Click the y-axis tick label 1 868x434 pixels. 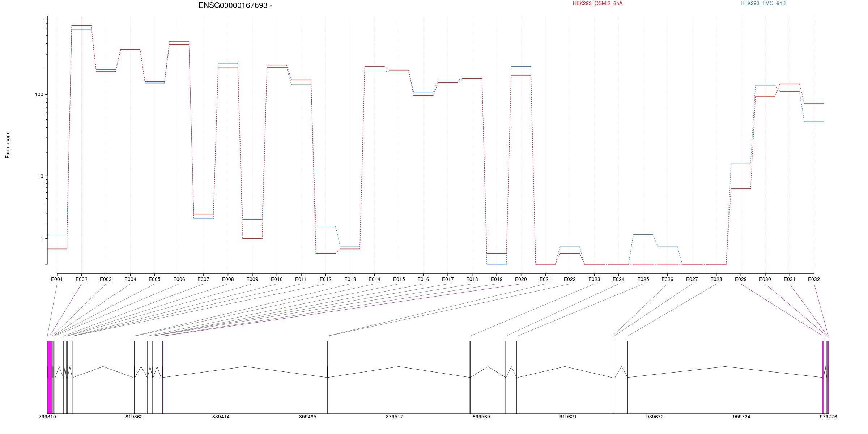42,239
